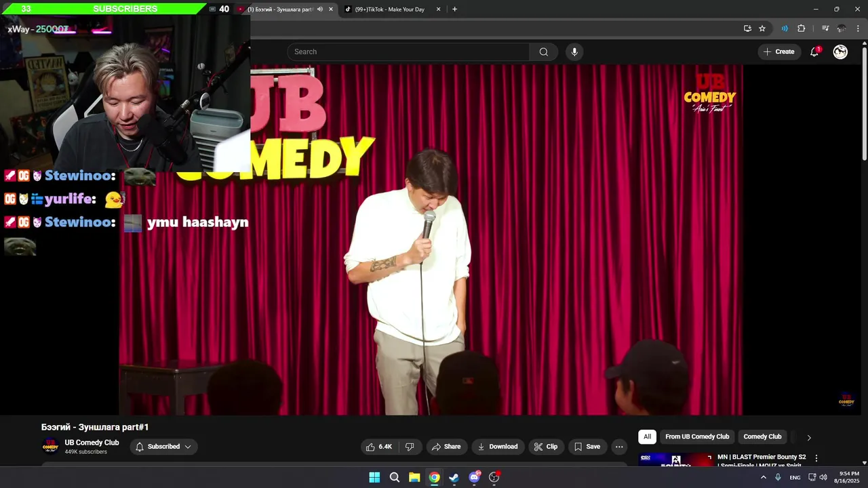Open File Explorer from taskbar

(414, 477)
